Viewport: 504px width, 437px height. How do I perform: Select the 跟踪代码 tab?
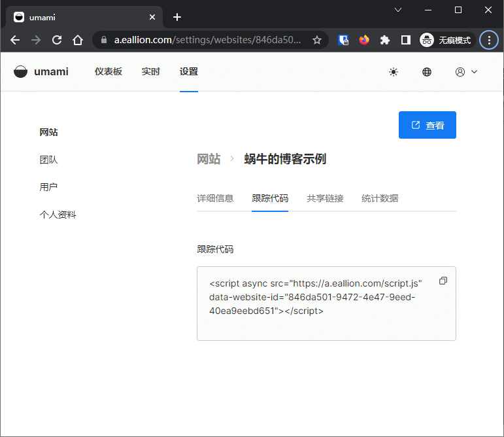coord(270,198)
